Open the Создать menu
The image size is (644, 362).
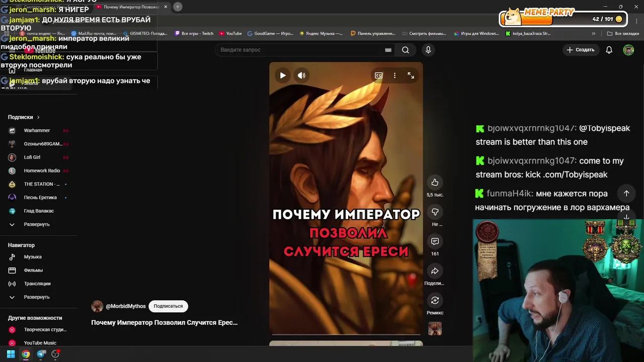(x=580, y=50)
